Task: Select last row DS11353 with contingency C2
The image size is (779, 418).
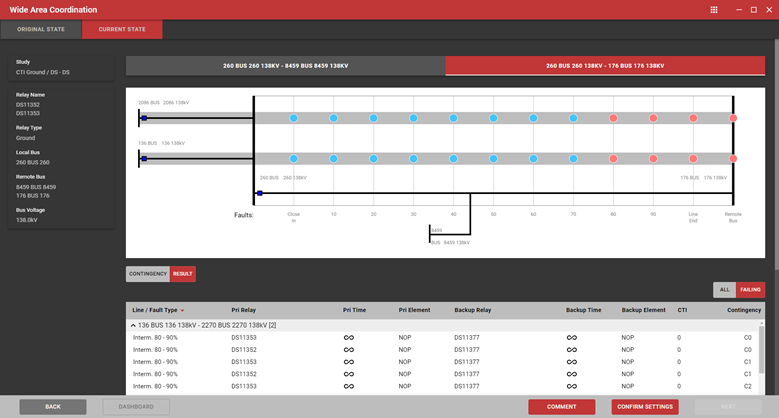Action: pos(442,386)
